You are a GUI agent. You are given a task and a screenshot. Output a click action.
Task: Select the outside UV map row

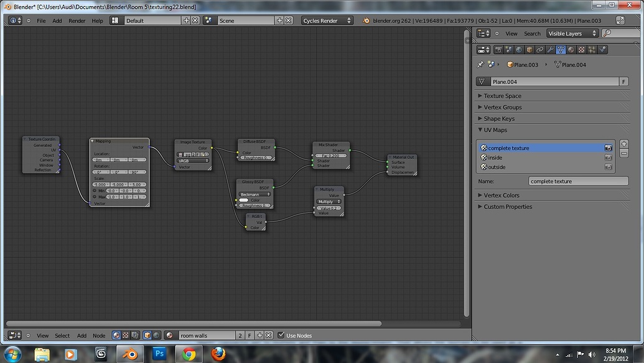coord(546,167)
